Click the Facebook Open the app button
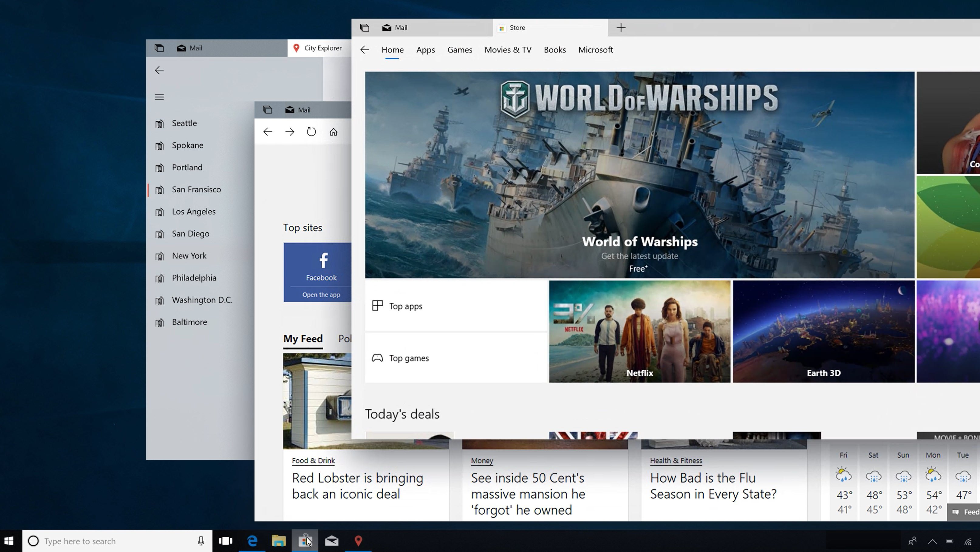The image size is (980, 552). (320, 294)
